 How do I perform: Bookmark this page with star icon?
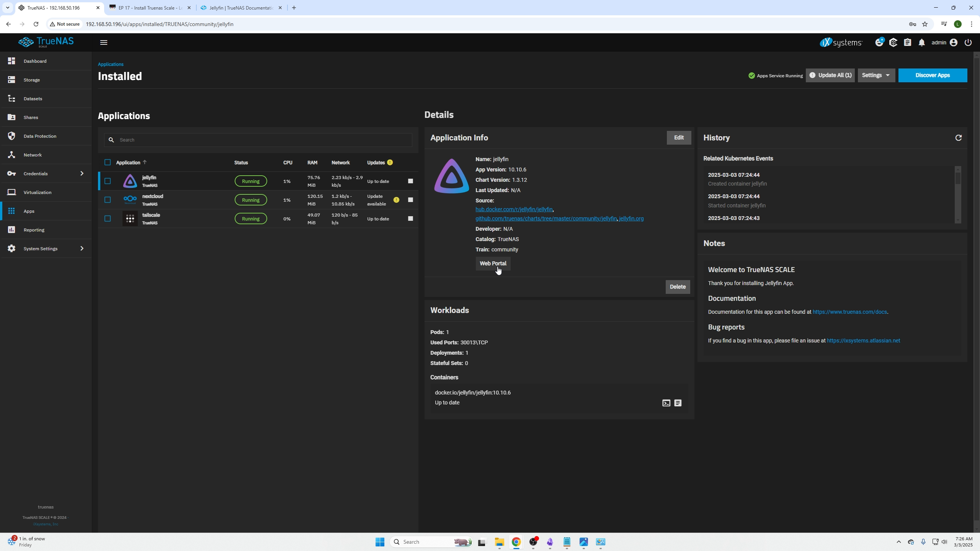point(925,24)
